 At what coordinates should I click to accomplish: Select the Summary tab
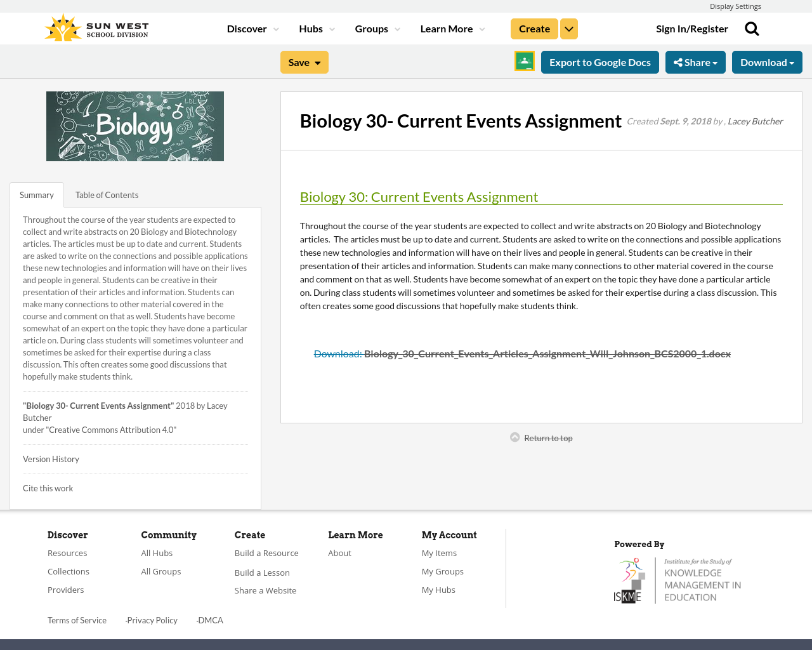coord(36,194)
